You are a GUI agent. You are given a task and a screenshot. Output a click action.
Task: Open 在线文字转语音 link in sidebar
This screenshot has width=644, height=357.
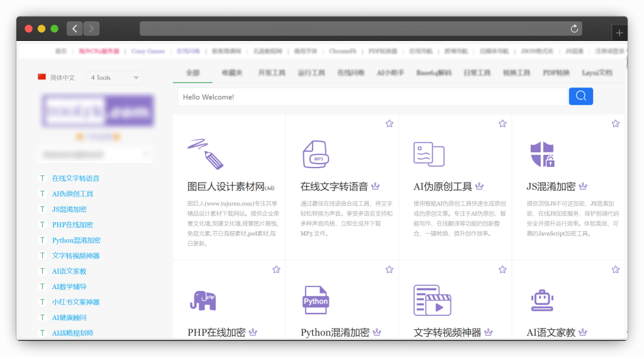coord(75,178)
